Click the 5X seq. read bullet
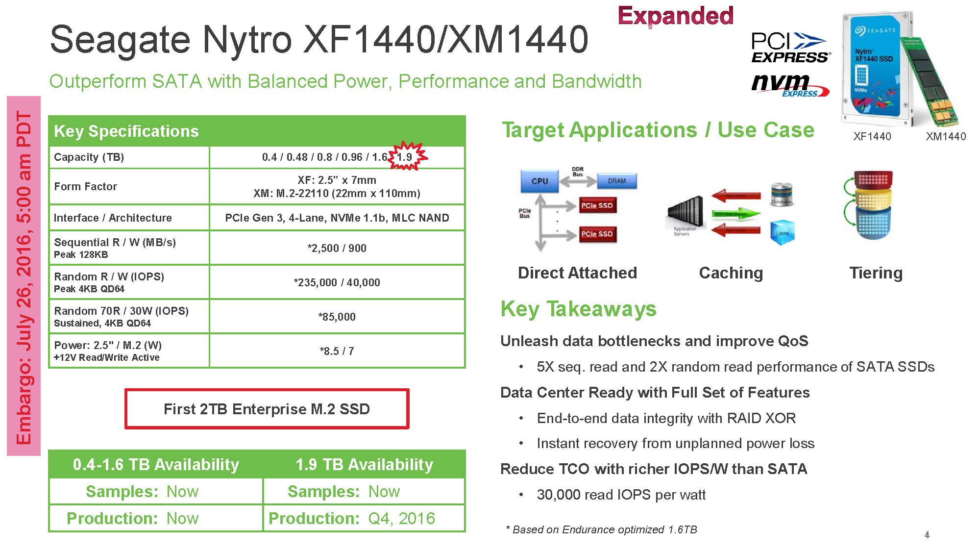 click(x=735, y=367)
